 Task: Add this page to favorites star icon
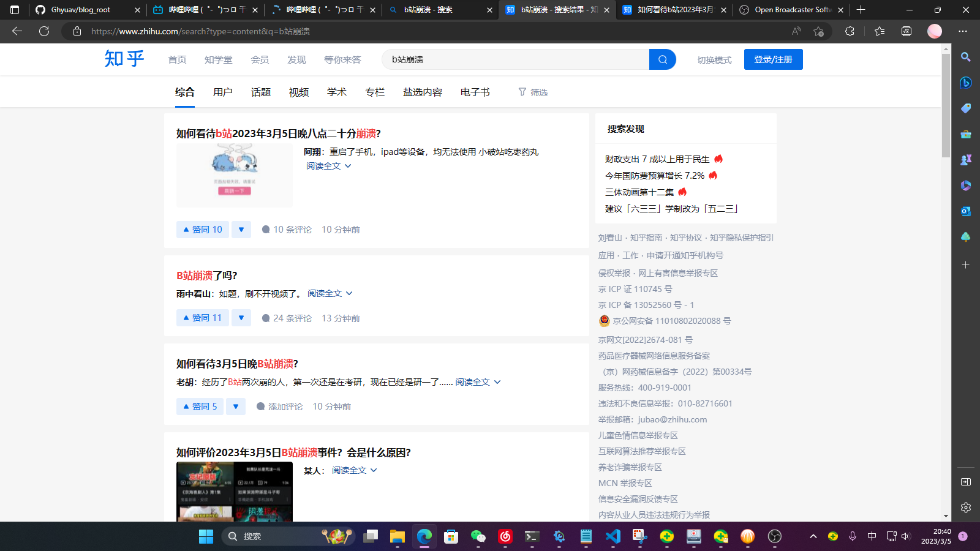[x=818, y=31]
